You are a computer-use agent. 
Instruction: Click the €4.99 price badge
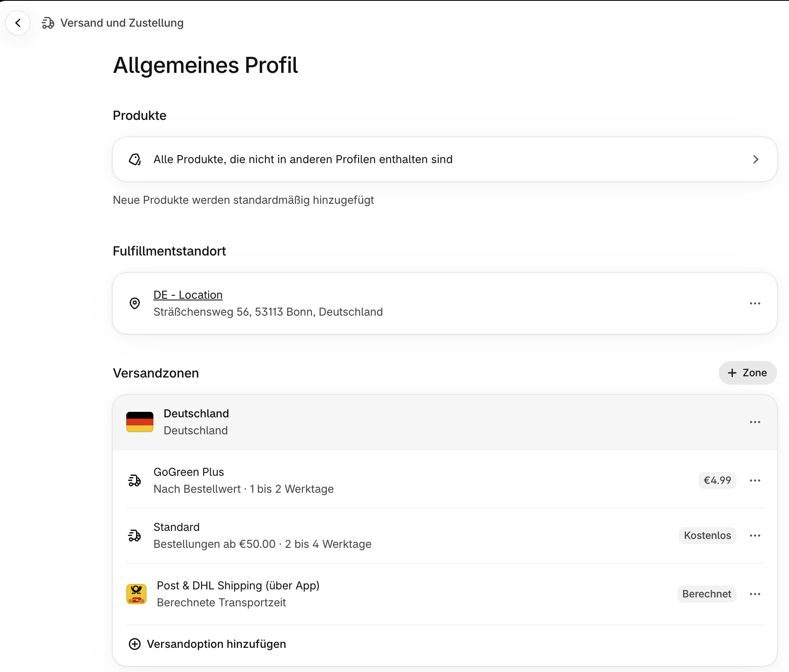coord(717,480)
